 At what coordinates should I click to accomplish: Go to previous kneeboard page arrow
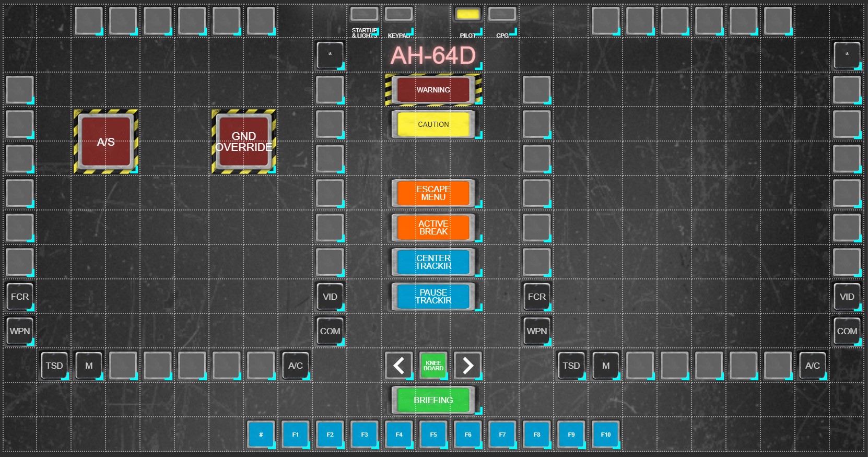(x=398, y=365)
